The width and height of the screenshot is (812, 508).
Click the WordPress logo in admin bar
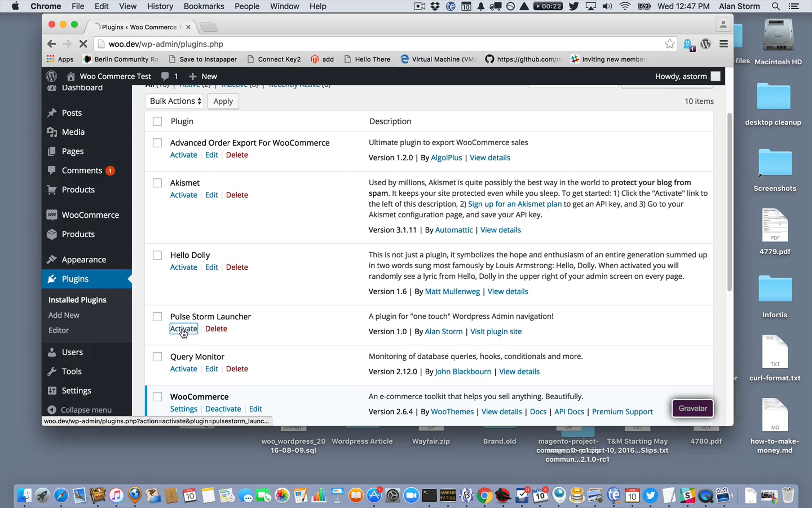(x=51, y=76)
